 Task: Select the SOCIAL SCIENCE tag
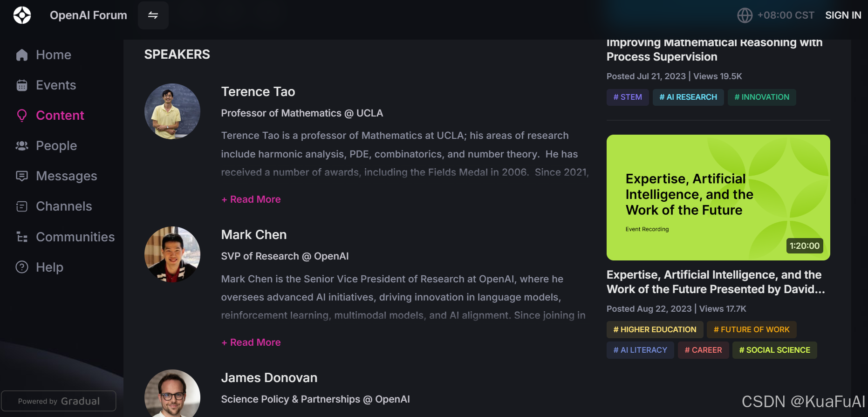coord(774,350)
